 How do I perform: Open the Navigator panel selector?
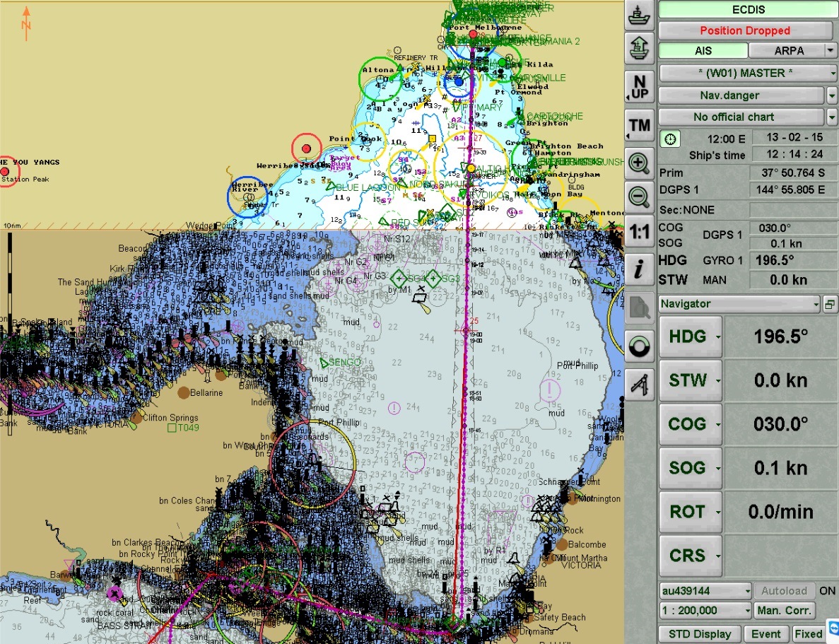point(739,304)
